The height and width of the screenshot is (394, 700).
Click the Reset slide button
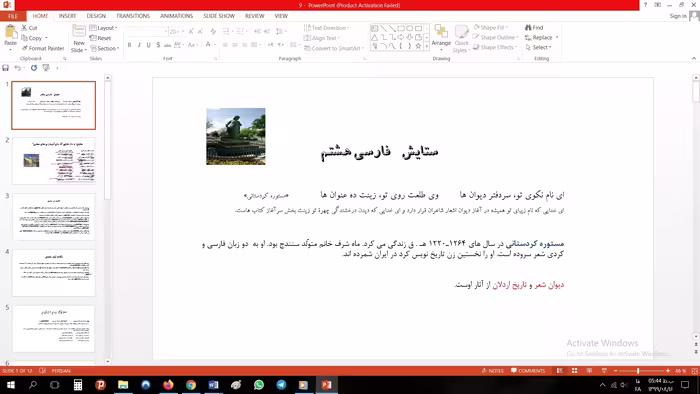coord(100,38)
